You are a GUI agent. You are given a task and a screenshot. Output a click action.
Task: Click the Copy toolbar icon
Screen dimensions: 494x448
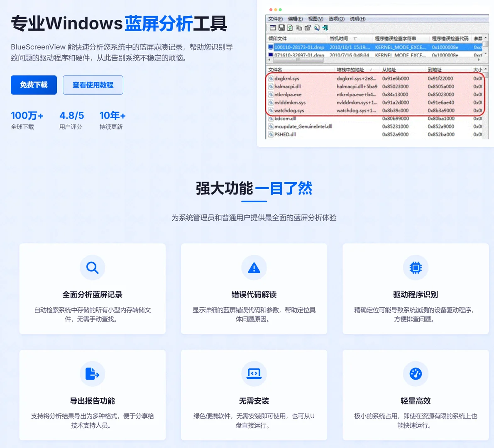[x=298, y=28]
